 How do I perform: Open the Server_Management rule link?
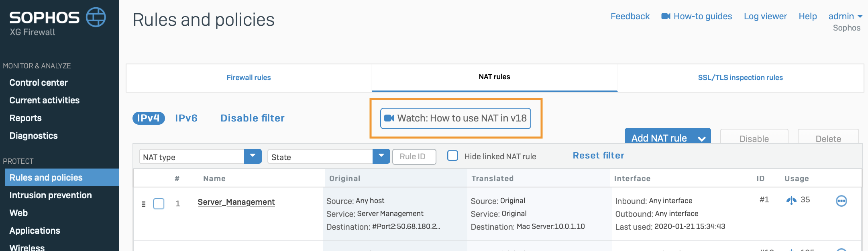pos(236,202)
